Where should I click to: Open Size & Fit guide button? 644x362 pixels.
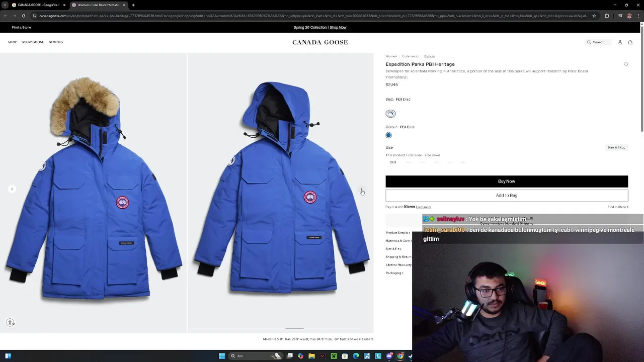[x=616, y=148]
